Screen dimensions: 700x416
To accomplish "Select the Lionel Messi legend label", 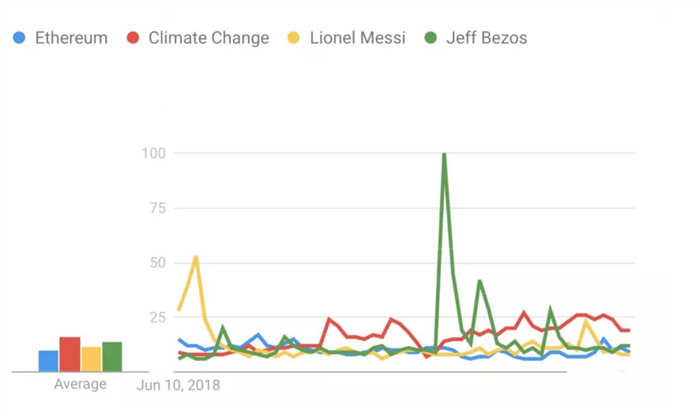I will [x=358, y=38].
